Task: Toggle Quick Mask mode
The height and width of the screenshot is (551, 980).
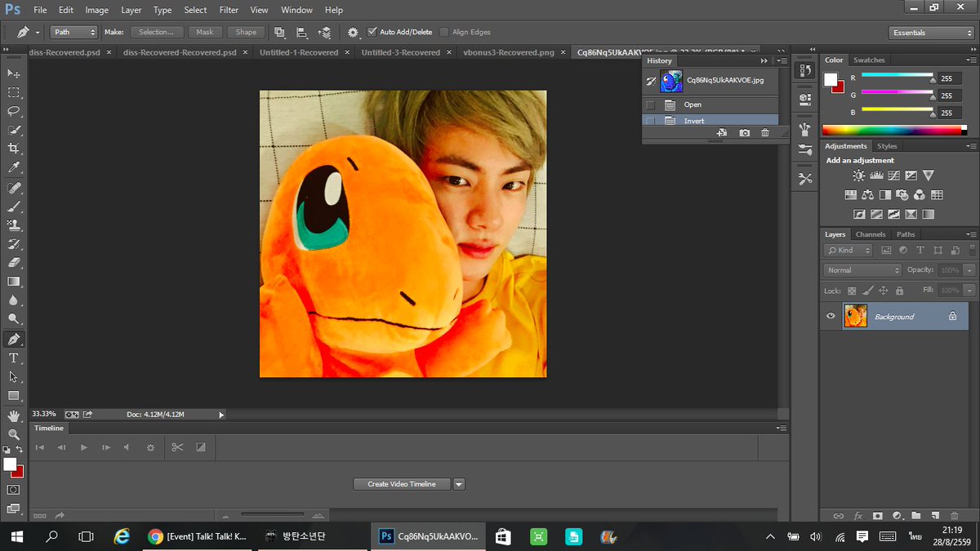Action: [x=14, y=490]
